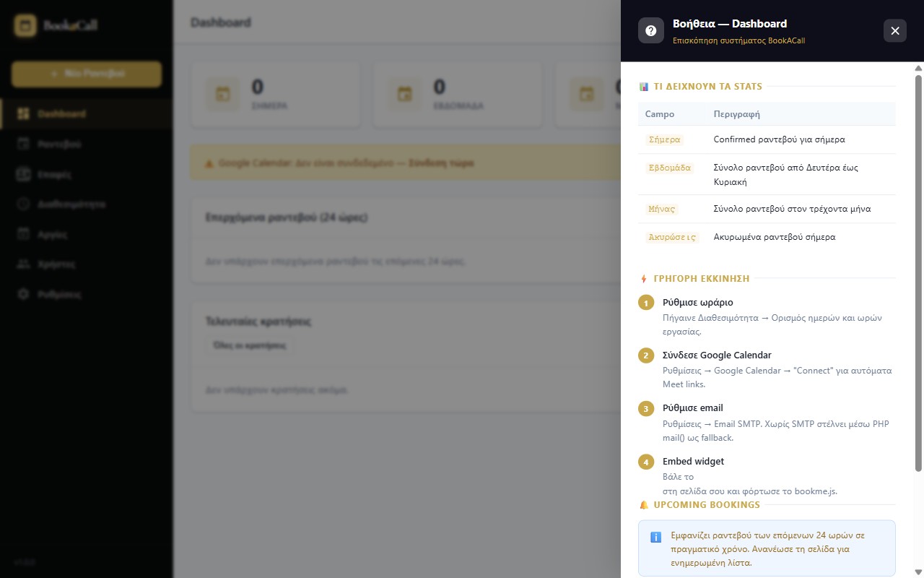Open Dashboard in the sidebar menu
This screenshot has height=578, width=924.
click(87, 113)
